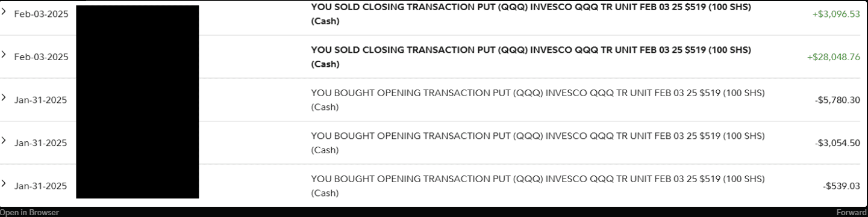The height and width of the screenshot is (217, 868).
Task: Expand the -$5,780.30 transaction row chevron
Action: point(4,99)
